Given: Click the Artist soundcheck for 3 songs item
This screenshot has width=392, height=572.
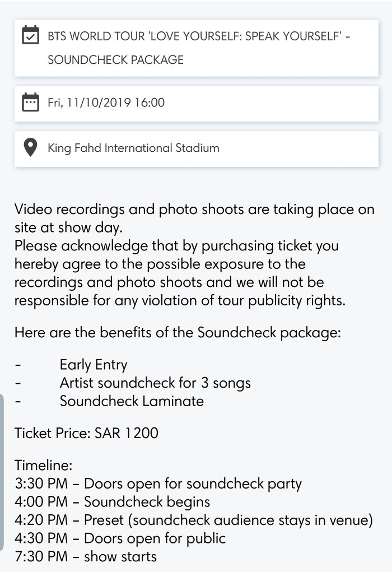Looking at the screenshot, I should click(155, 383).
